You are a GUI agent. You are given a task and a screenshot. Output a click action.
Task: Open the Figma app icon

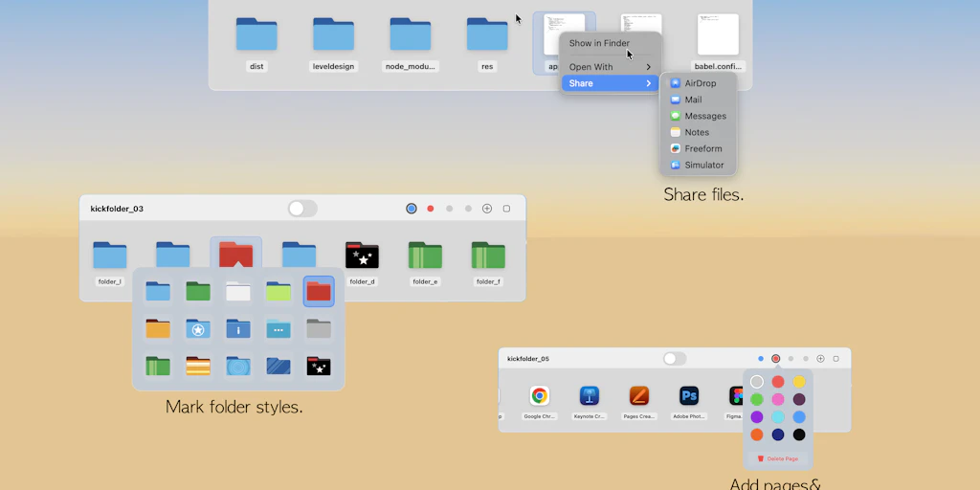(x=736, y=395)
